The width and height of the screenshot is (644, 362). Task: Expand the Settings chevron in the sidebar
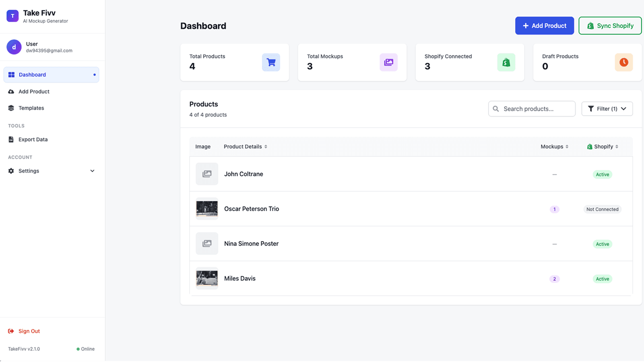point(92,171)
